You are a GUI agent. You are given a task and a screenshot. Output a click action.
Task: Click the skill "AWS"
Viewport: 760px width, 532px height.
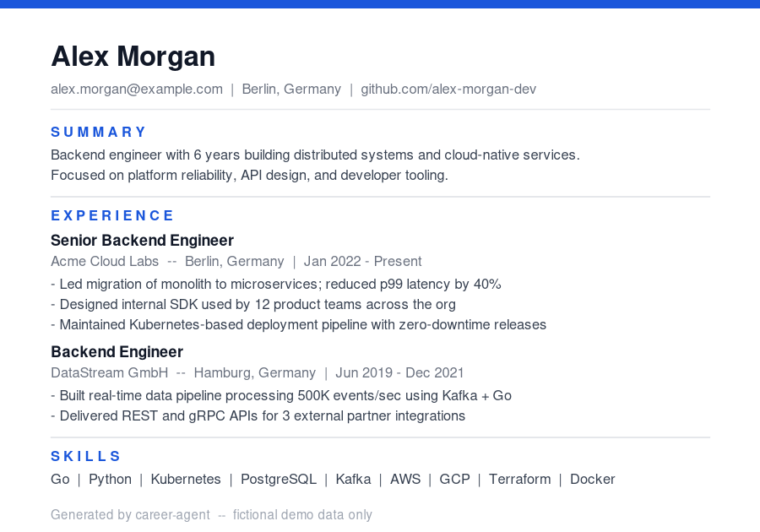(405, 479)
